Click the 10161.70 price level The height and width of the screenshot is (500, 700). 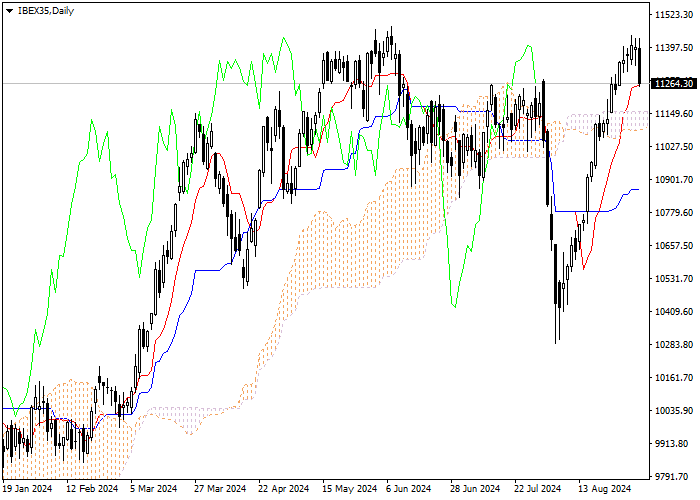pos(674,378)
